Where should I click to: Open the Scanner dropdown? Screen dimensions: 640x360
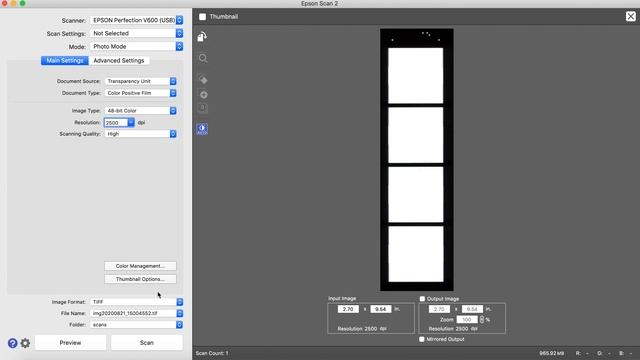click(136, 20)
